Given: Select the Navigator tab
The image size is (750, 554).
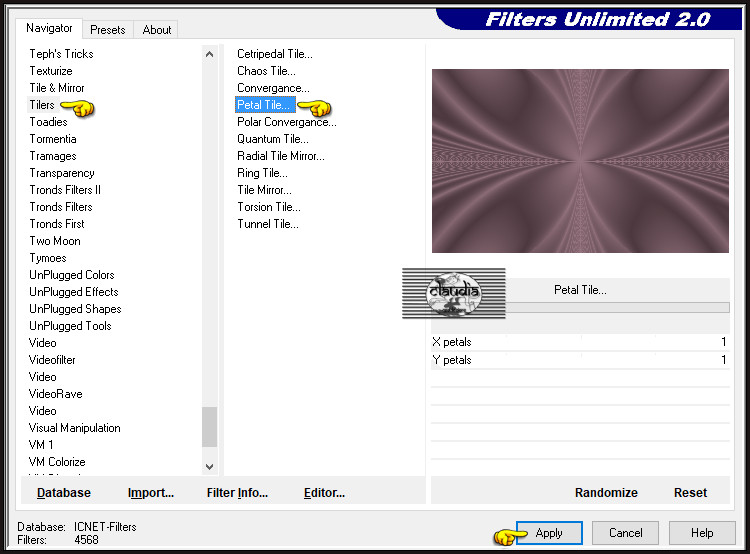Looking at the screenshot, I should 49,28.
